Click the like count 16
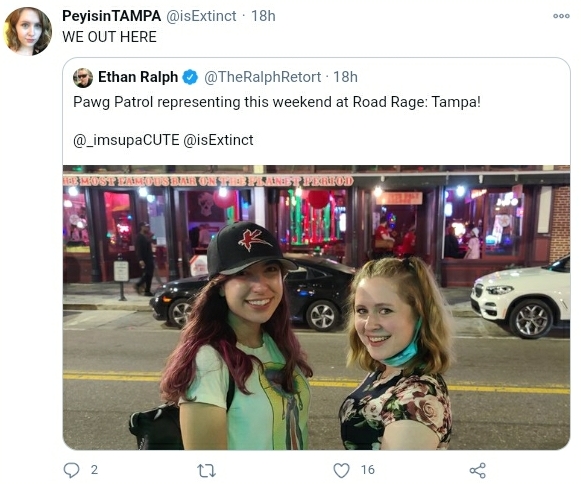This screenshot has height=484, width=581. (368, 470)
